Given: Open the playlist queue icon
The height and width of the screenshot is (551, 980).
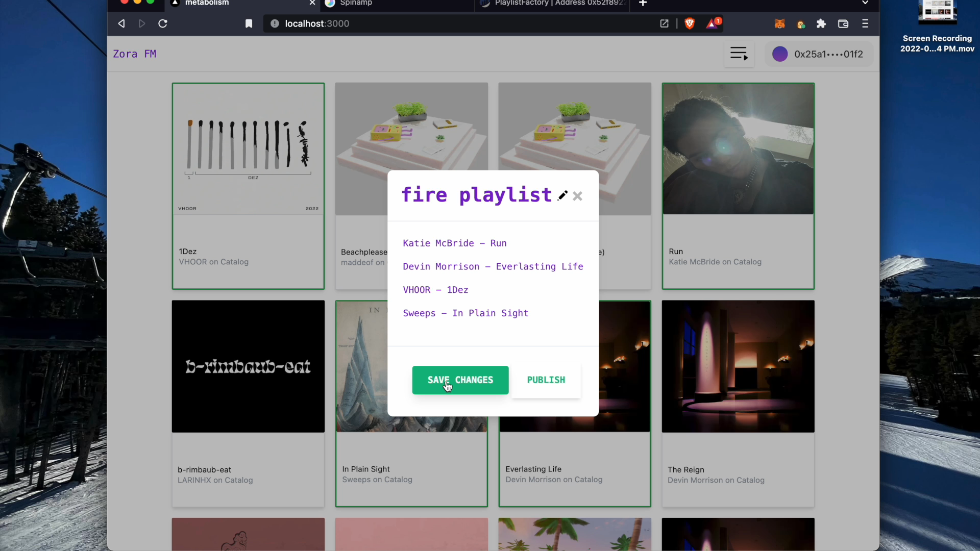Looking at the screenshot, I should click(739, 54).
